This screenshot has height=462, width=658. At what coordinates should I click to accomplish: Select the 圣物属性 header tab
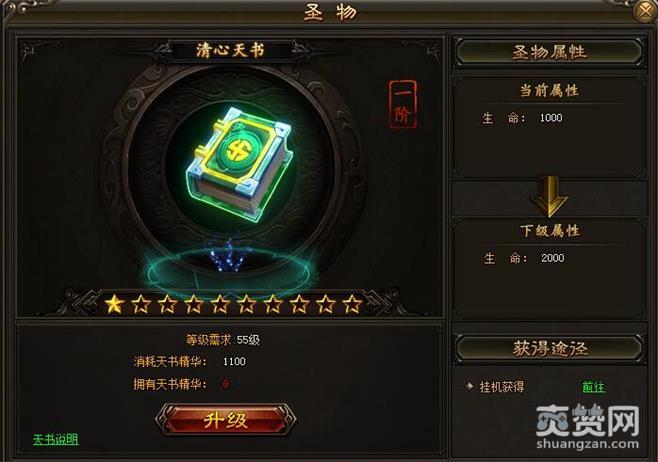pos(549,52)
